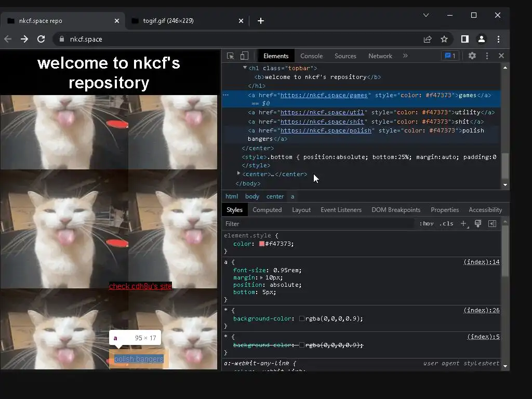
Task: Click the nkcf.space address bar
Action: pyautogui.click(x=237, y=39)
